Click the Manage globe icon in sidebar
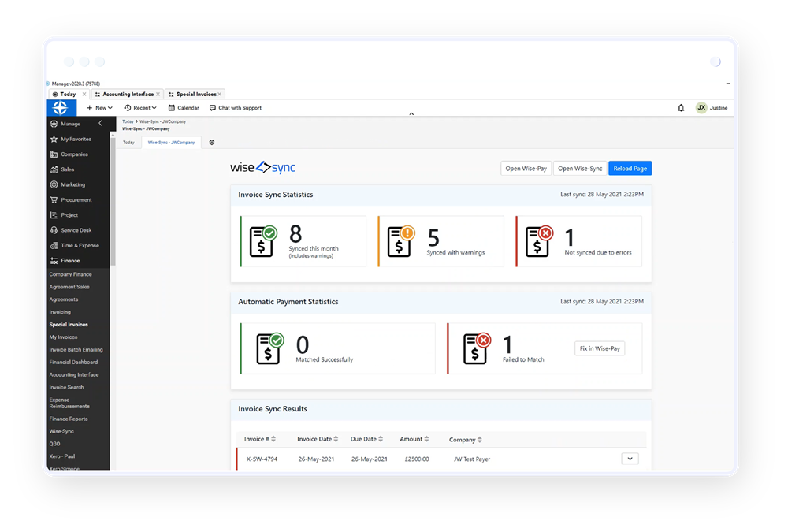Screen dimensions: 788x532 click(x=54, y=124)
